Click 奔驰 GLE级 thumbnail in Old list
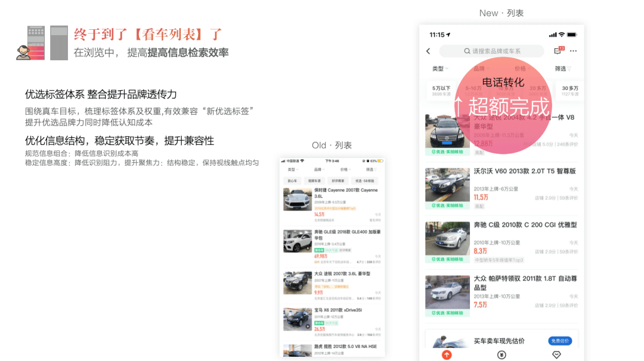Screen dimensions: 644x361 point(298,241)
